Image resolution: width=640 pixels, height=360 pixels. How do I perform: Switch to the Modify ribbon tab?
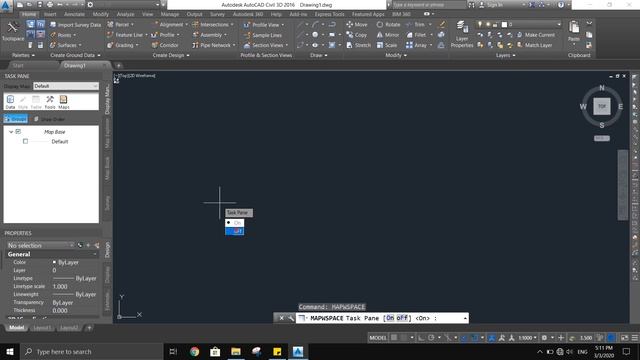pyautogui.click(x=100, y=14)
